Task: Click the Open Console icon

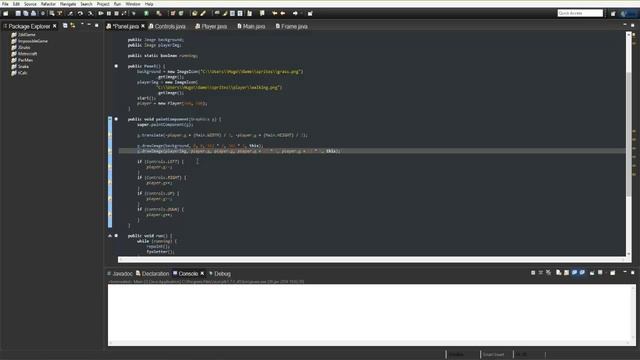Action: point(613,273)
